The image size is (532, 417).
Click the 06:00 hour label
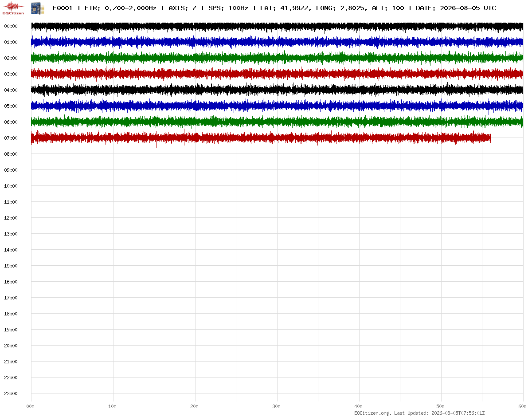[11, 122]
